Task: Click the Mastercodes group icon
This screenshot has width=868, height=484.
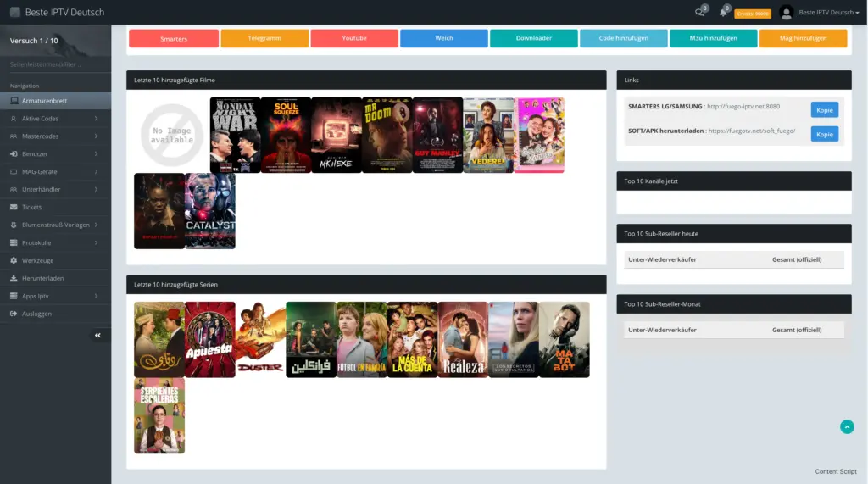Action: click(x=14, y=136)
